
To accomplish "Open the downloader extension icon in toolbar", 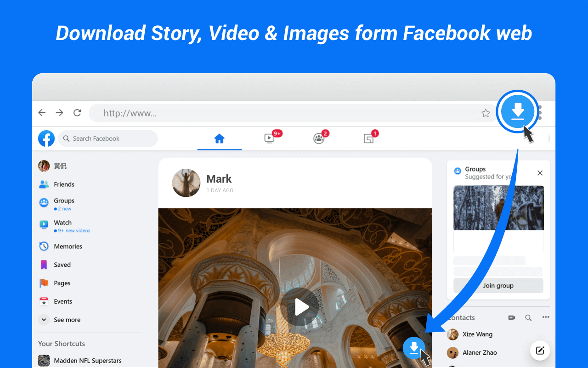I will pos(518,111).
